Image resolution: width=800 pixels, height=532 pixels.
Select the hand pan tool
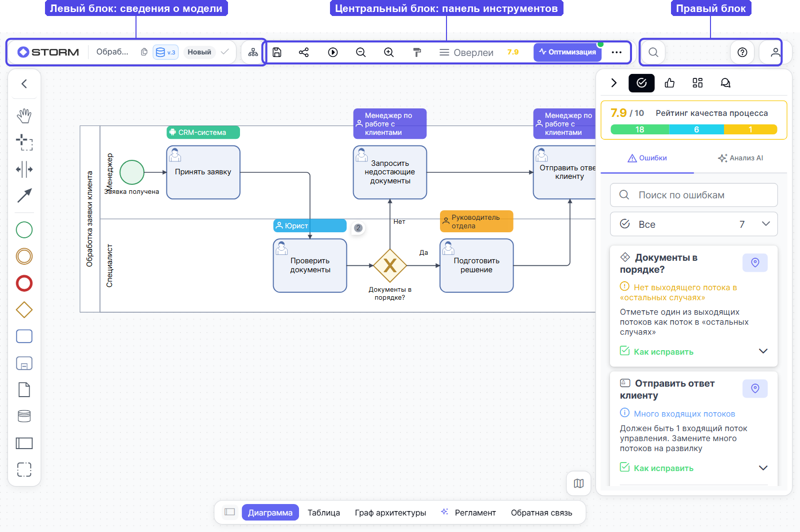pyautogui.click(x=24, y=115)
